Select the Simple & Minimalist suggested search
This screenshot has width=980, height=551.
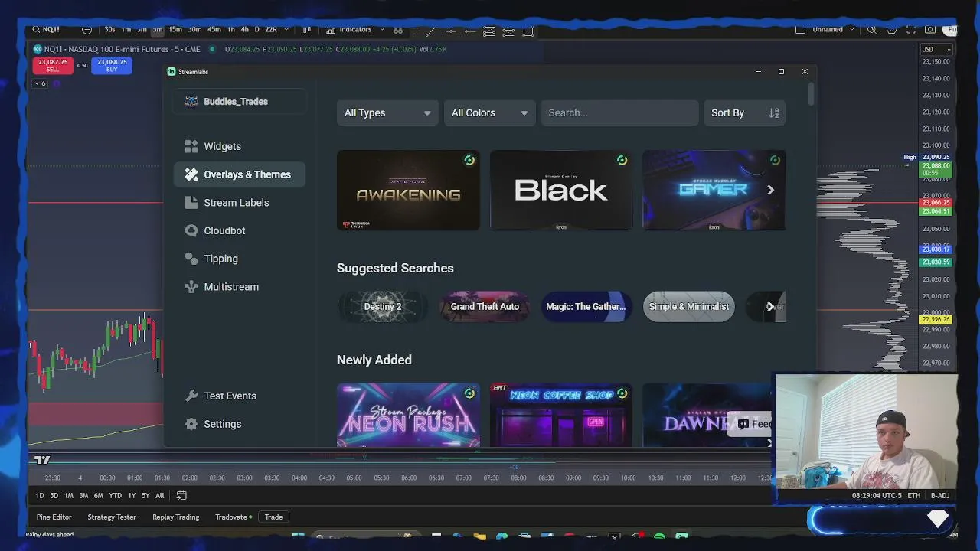[688, 307]
